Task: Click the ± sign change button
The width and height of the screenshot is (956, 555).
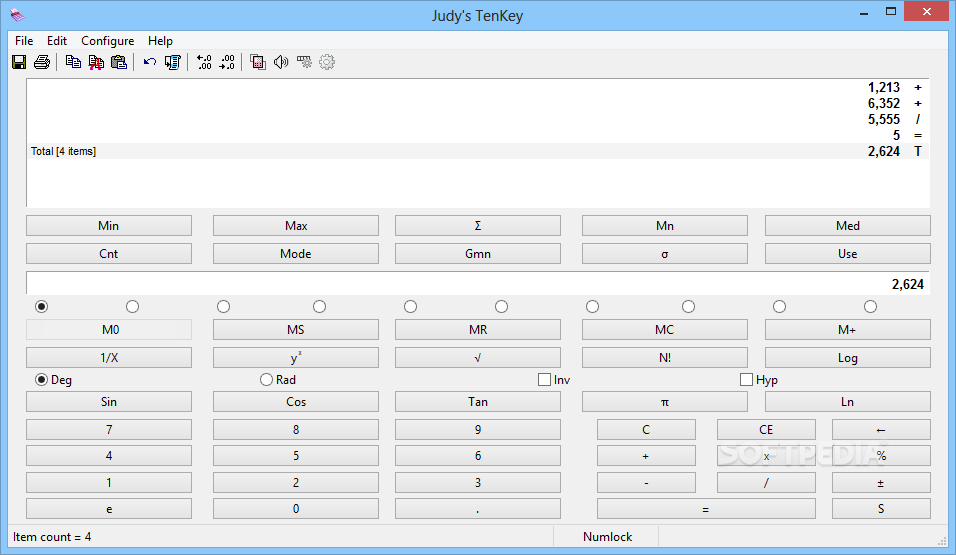Action: point(881,482)
